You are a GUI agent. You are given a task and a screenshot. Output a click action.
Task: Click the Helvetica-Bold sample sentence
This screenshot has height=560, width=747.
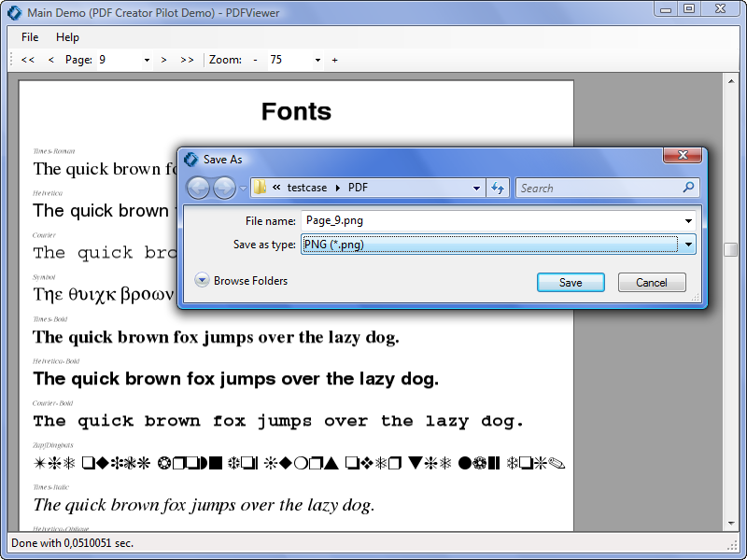pyautogui.click(x=236, y=379)
